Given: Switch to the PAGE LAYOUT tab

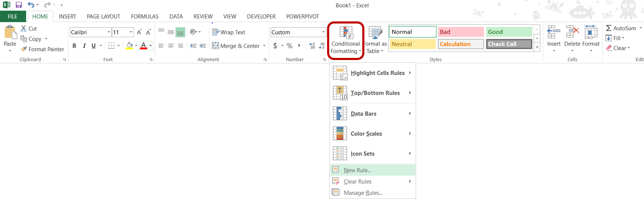Looking at the screenshot, I should coord(103,16).
